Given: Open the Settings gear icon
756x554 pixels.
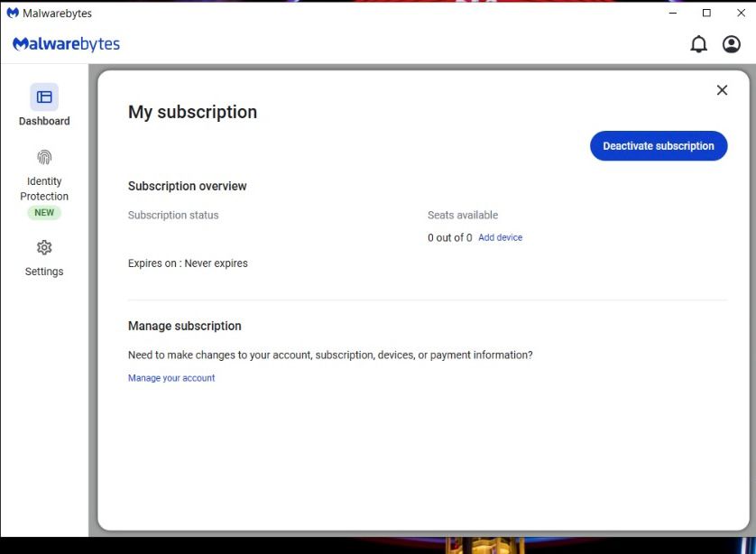Looking at the screenshot, I should 44,247.
